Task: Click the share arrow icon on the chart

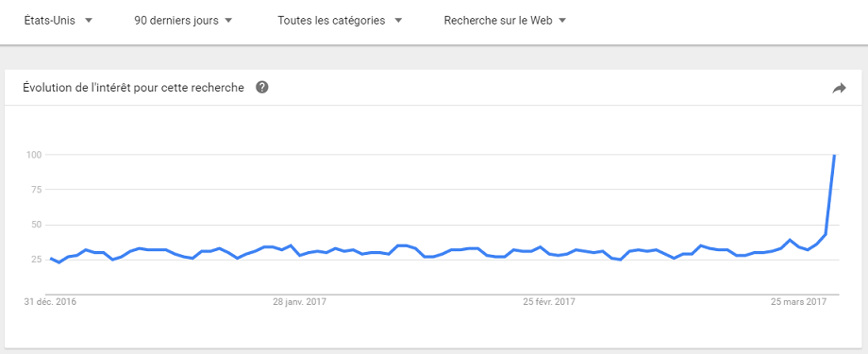Action: click(839, 88)
